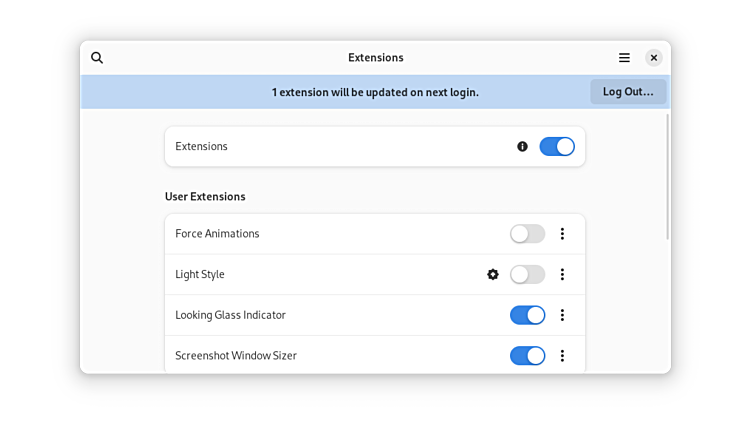Disable the Looking Glass Indicator extension
This screenshot has height=423, width=752.
[x=527, y=315]
